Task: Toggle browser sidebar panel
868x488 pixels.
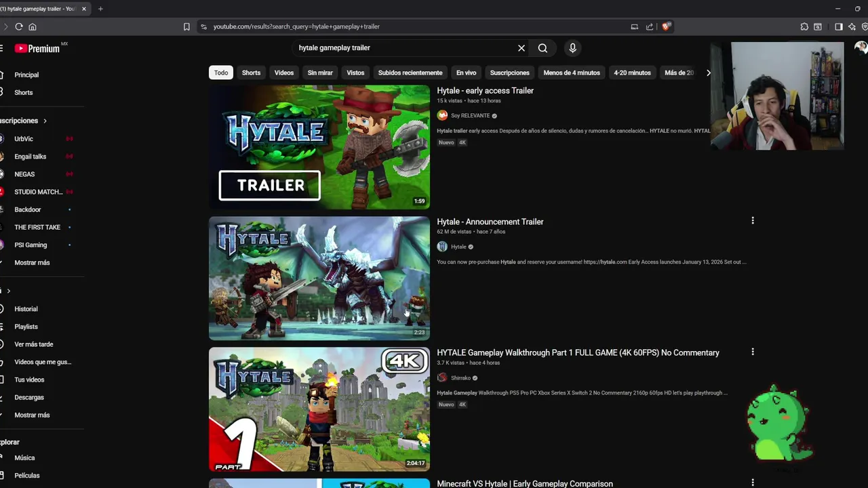Action: tap(839, 26)
